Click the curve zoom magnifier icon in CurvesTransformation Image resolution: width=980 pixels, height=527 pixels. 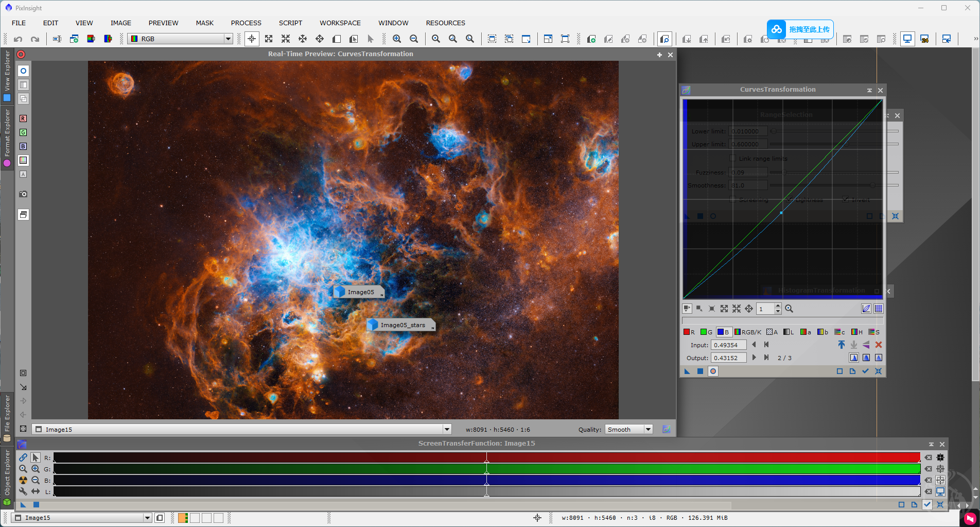click(789, 309)
